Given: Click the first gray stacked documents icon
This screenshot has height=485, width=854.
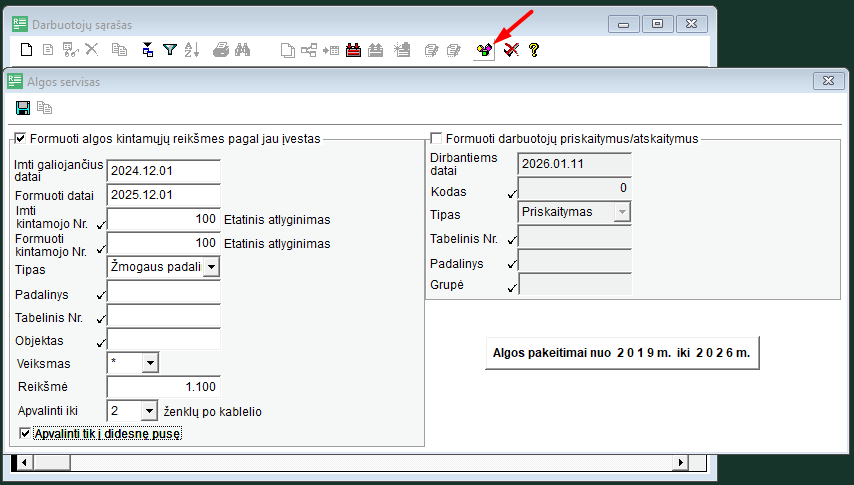Looking at the screenshot, I should click(x=431, y=51).
